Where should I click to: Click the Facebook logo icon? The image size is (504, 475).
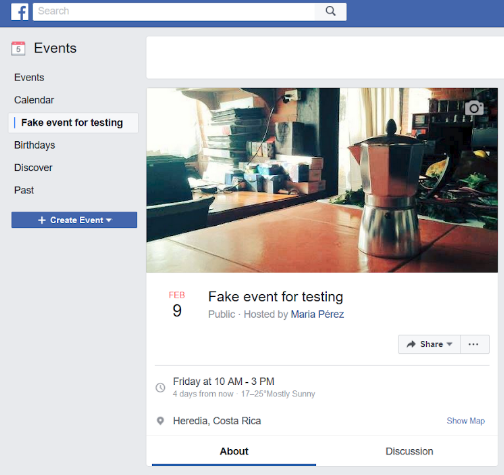coord(19,12)
